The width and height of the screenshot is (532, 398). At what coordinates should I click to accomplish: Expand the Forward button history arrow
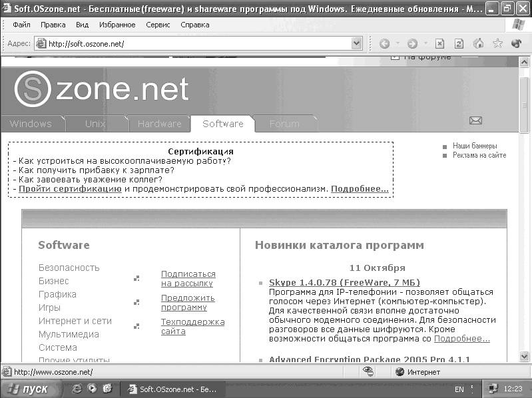425,43
